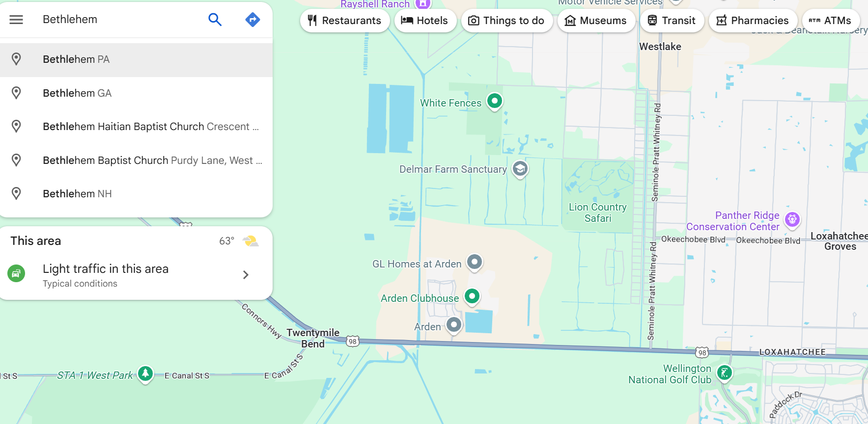Click the pin icon beside Bethlehem GA

pyautogui.click(x=16, y=93)
